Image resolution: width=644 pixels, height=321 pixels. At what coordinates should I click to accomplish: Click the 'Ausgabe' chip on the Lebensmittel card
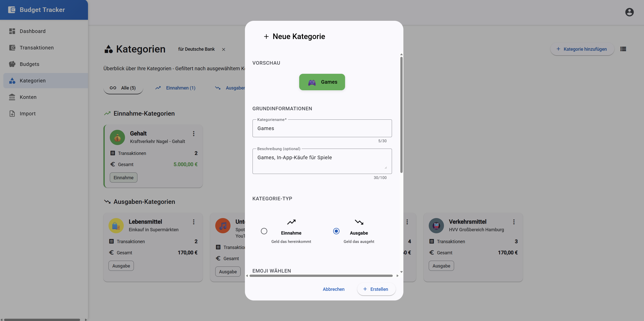point(121,266)
